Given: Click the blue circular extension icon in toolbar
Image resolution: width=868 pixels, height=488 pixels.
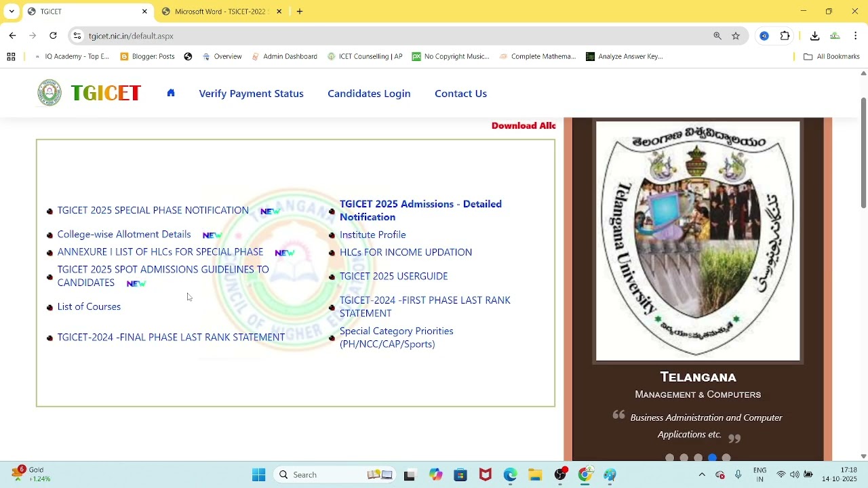Looking at the screenshot, I should coord(764,36).
